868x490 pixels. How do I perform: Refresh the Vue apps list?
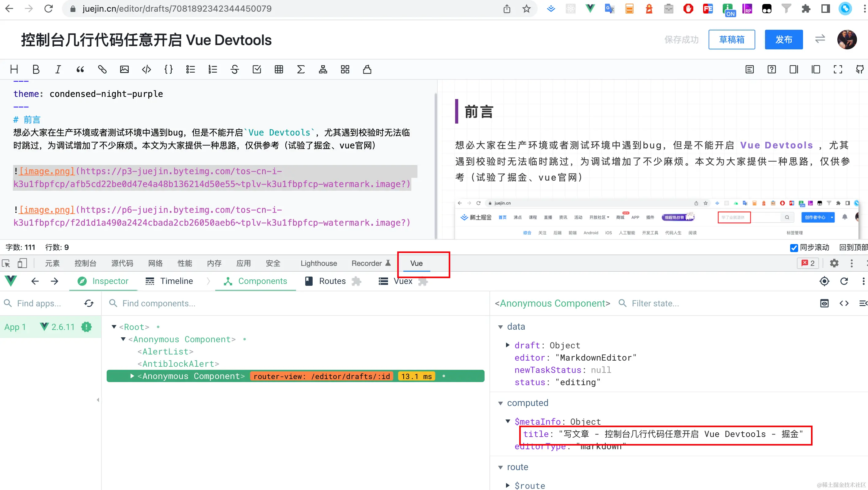click(89, 303)
